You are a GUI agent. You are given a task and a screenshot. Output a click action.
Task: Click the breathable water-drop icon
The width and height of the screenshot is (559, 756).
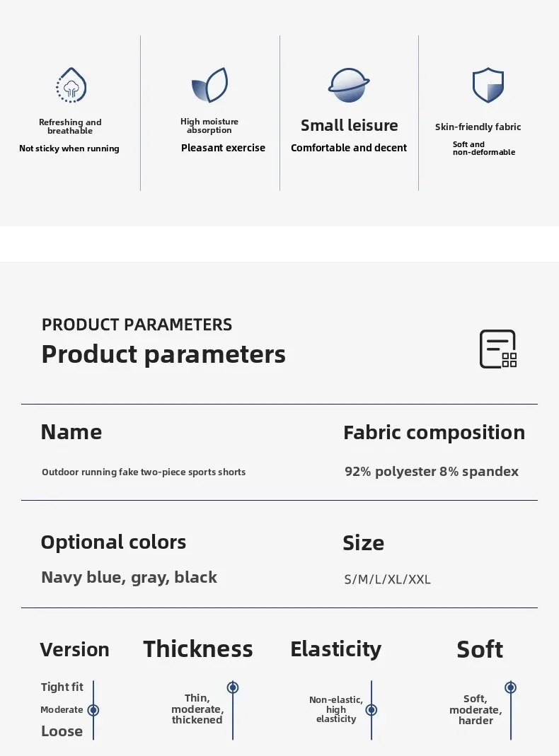(71, 85)
